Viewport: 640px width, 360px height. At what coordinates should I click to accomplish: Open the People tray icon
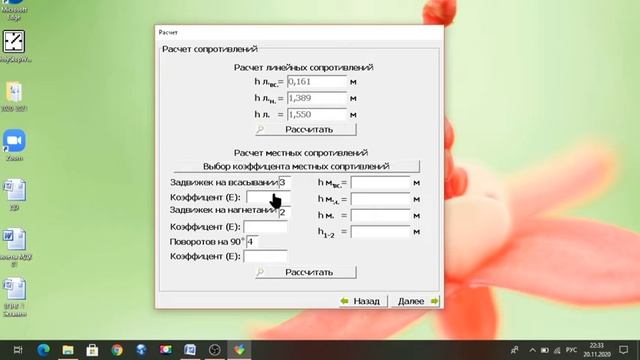[x=515, y=350]
